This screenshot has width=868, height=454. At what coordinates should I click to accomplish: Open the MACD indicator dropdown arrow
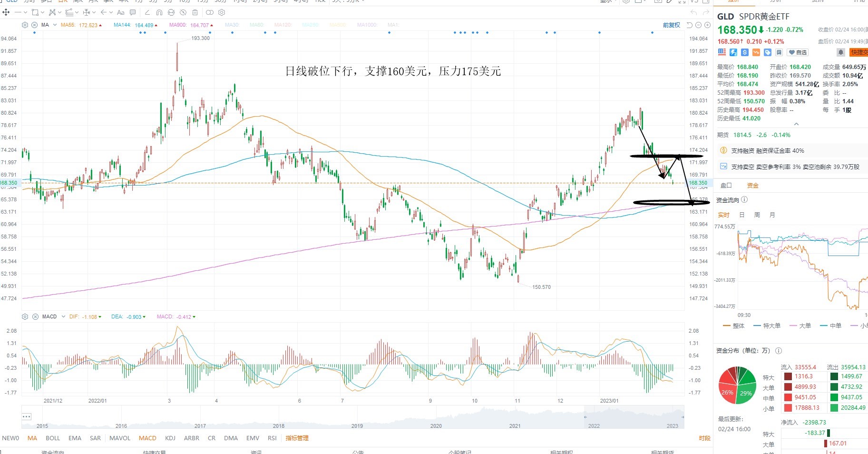coord(63,316)
